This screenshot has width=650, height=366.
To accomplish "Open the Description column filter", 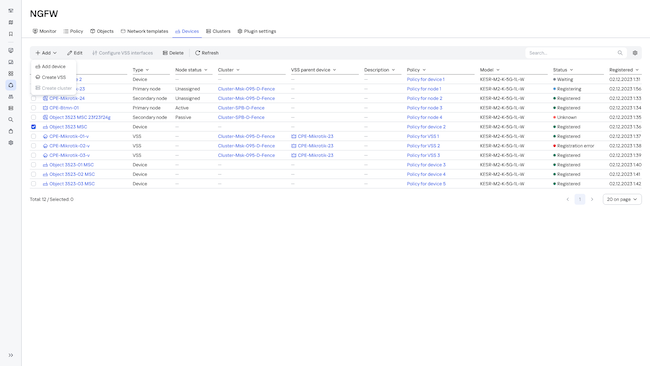I will (393, 70).
